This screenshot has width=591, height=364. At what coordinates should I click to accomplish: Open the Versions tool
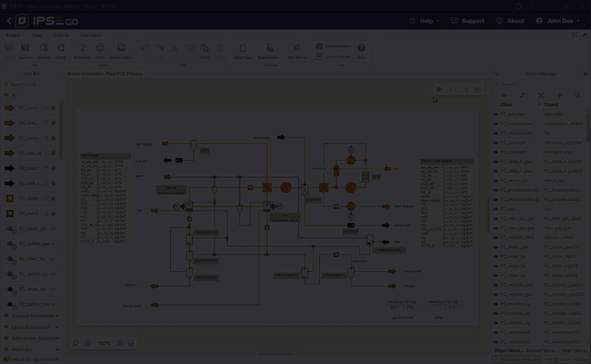click(44, 51)
